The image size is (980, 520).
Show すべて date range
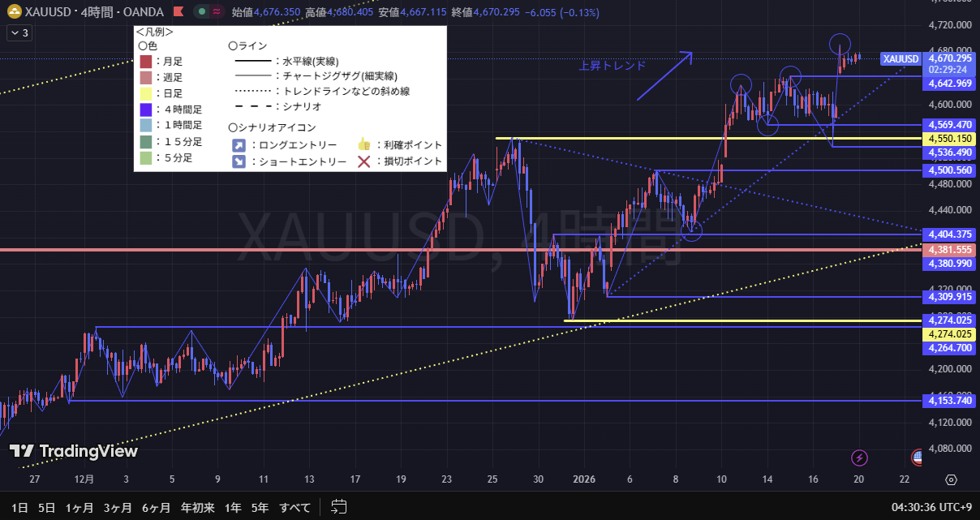[x=294, y=508]
